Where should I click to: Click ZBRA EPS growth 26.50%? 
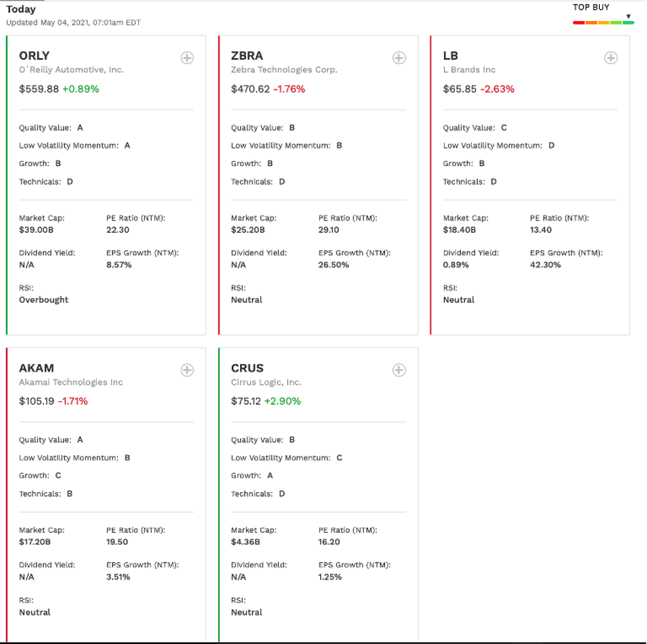pos(334,265)
